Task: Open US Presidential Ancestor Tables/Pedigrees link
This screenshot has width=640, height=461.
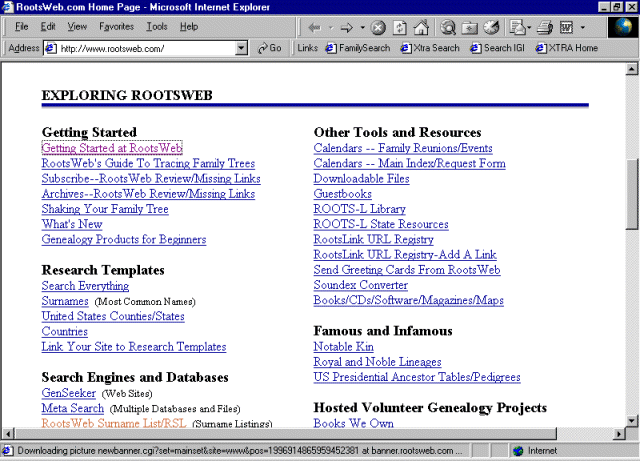Action: [x=417, y=377]
